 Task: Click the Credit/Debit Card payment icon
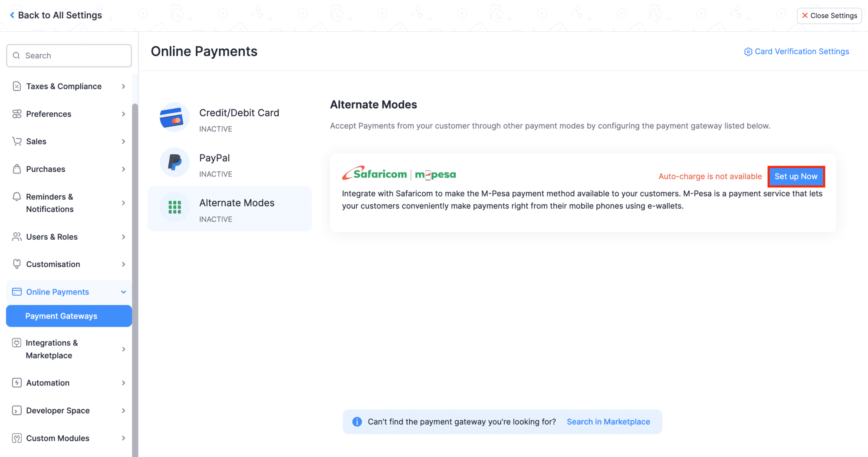point(173,117)
